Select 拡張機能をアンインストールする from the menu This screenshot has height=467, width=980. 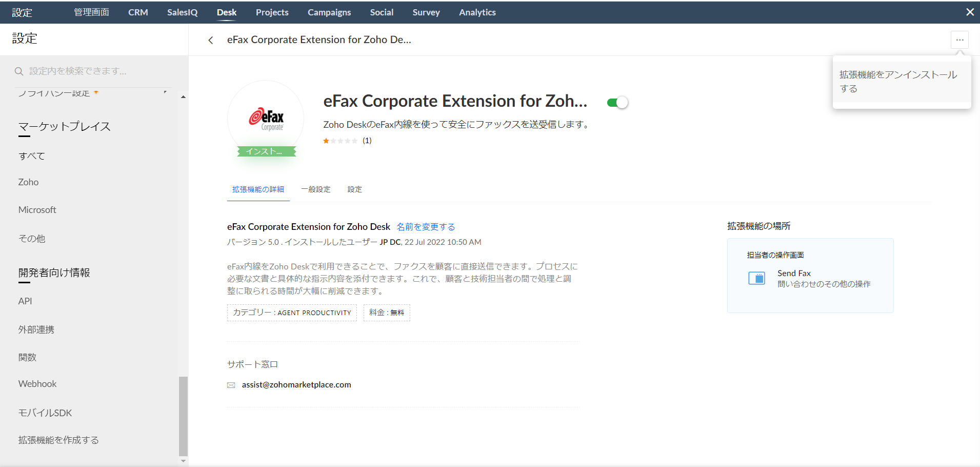point(902,82)
